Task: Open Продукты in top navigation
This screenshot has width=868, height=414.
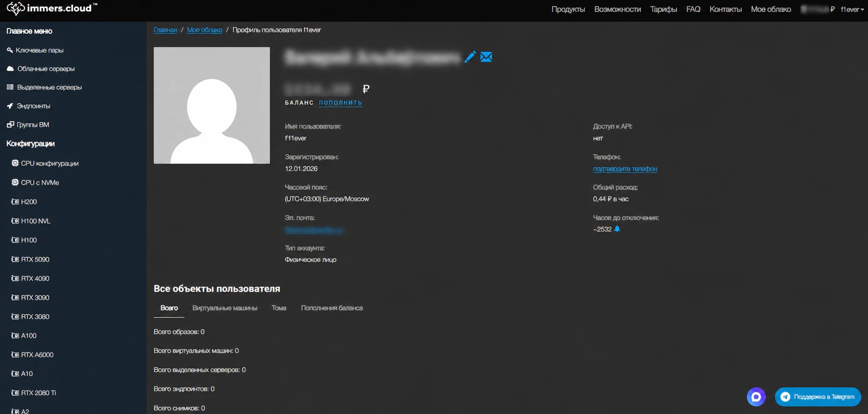Action: 568,9
